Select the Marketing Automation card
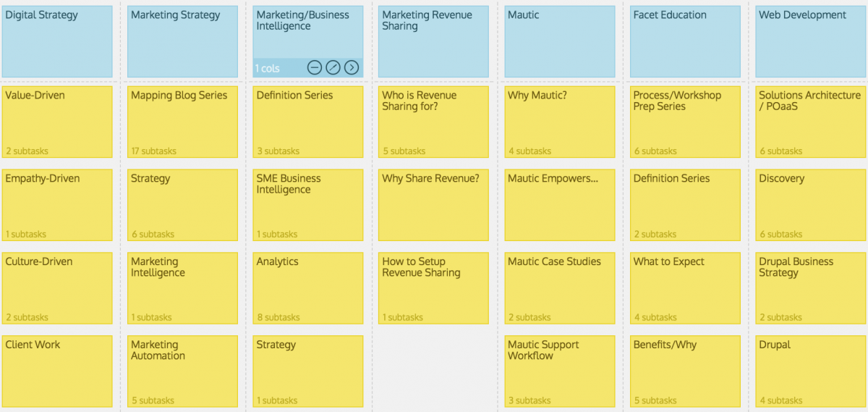The height and width of the screenshot is (412, 868). click(x=183, y=371)
